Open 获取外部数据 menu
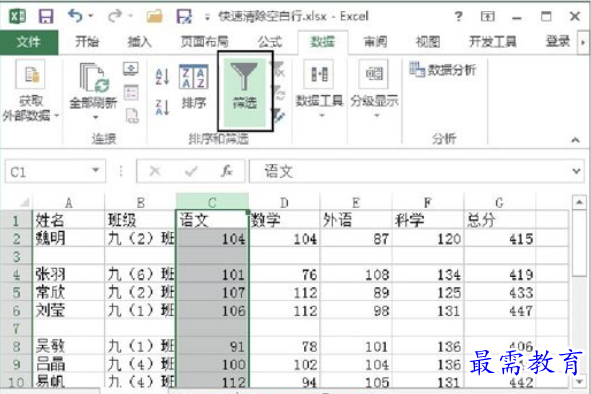This screenshot has height=394, width=591. [30, 91]
